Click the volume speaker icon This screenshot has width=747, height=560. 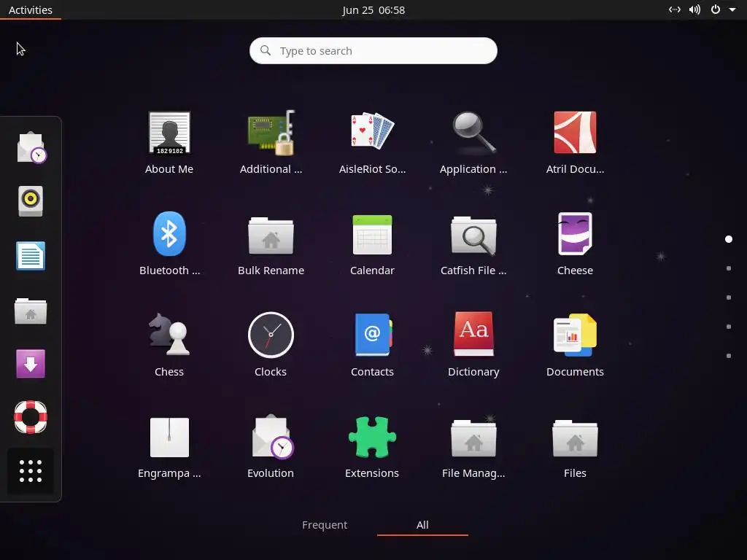point(694,9)
